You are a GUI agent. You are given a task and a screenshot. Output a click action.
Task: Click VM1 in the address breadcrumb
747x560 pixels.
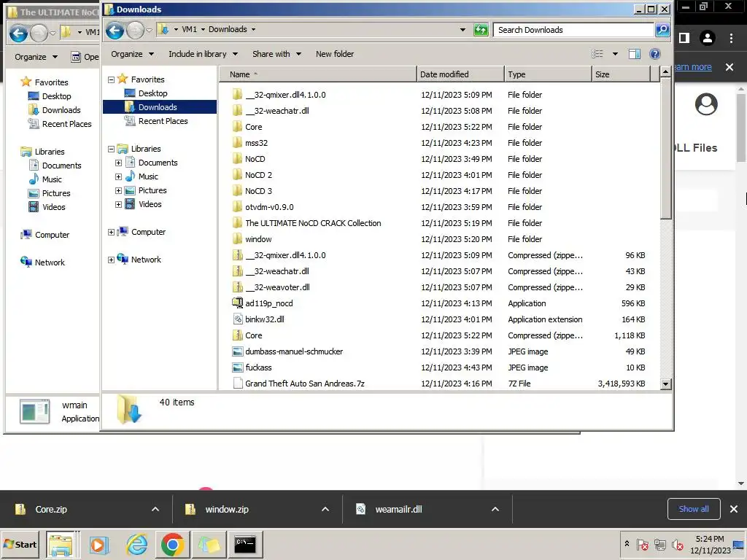click(189, 29)
